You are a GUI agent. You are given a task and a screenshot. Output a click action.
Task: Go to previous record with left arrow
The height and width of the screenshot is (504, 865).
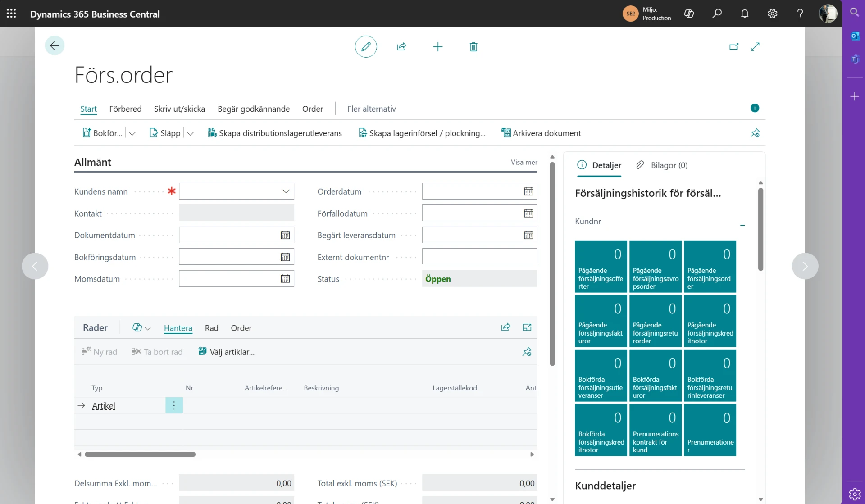point(35,266)
